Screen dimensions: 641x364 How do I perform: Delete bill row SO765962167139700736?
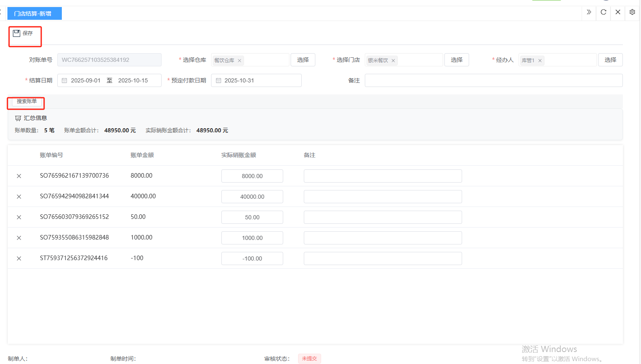(x=19, y=176)
